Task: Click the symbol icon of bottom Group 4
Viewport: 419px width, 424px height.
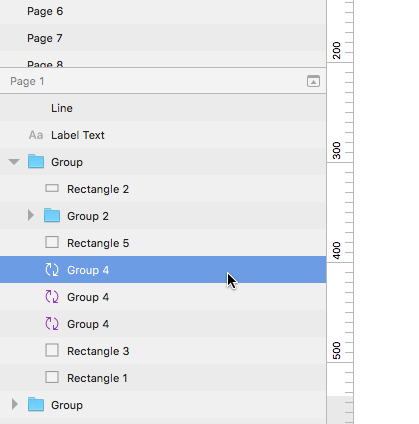Action: (52, 324)
